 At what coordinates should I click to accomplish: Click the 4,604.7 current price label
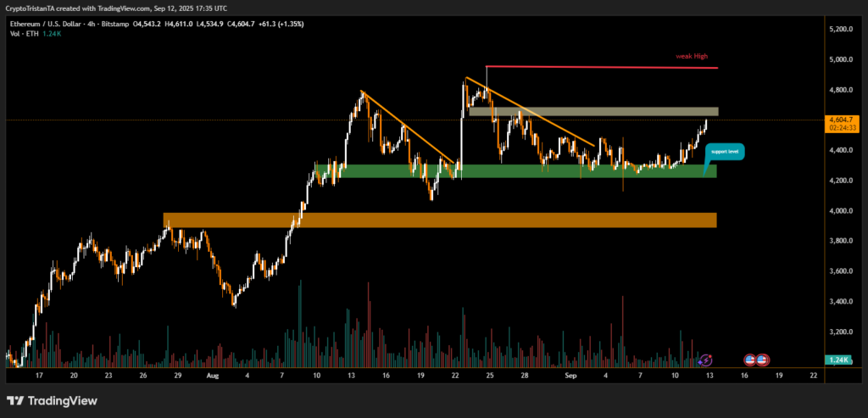[x=843, y=120]
